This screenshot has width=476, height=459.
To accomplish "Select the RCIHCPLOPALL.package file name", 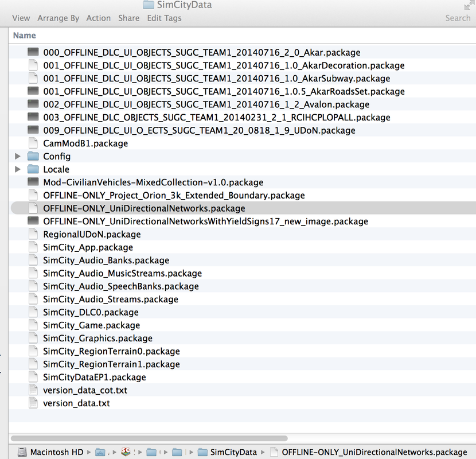I will tap(217, 118).
